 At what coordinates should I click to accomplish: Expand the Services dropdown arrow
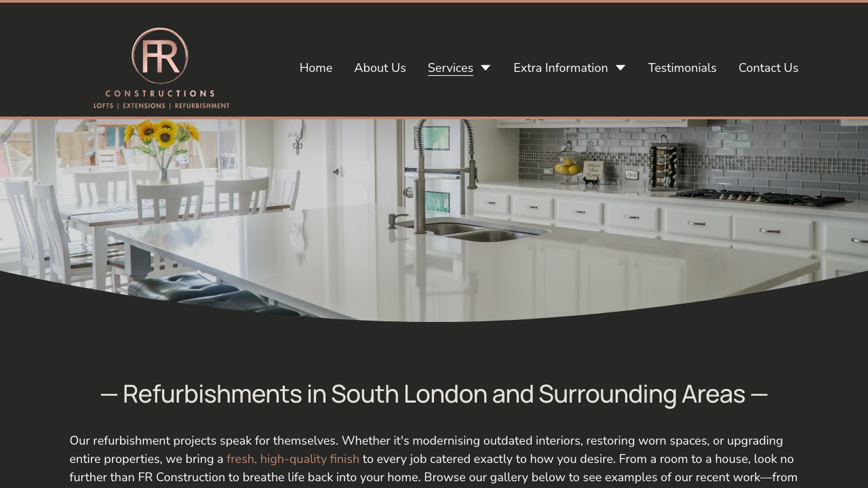click(486, 68)
